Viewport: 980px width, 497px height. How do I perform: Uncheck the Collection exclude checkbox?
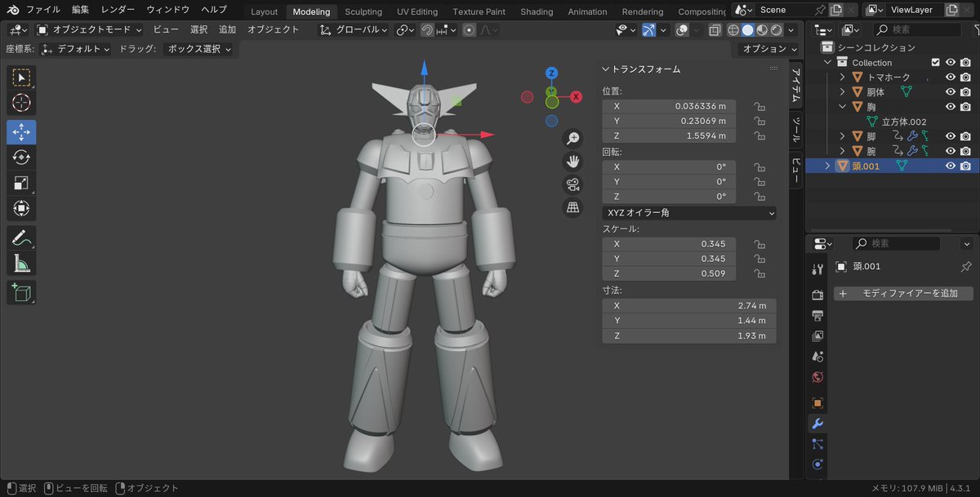click(x=936, y=63)
